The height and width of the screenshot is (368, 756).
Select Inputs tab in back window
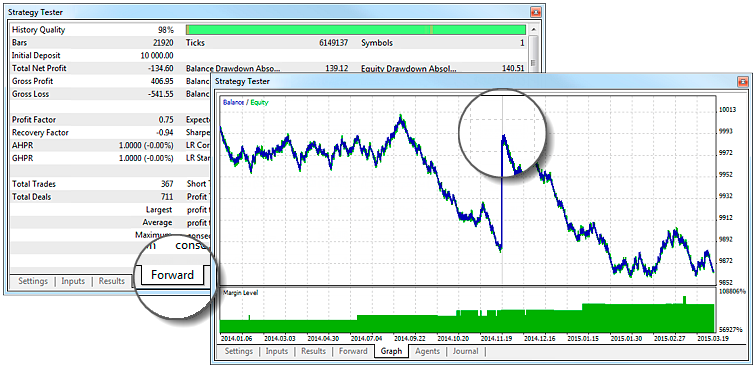pos(73,281)
